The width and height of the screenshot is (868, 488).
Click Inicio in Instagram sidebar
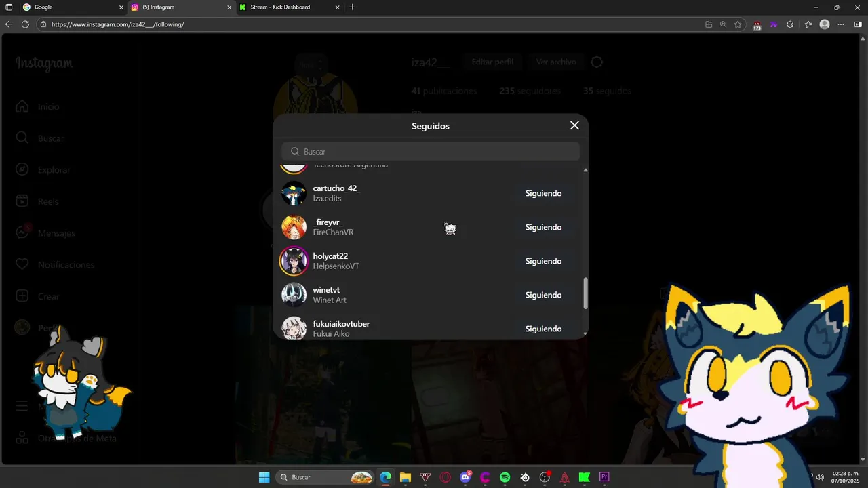pyautogui.click(x=38, y=106)
